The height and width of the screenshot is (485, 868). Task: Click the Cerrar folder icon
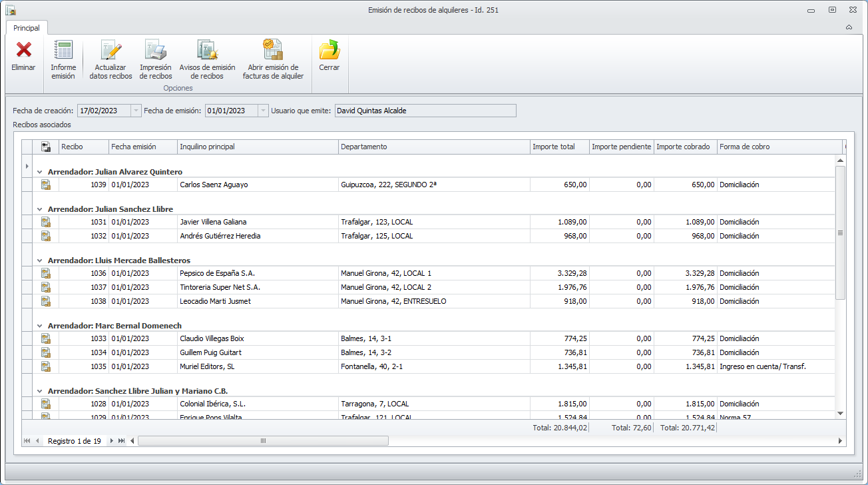[329, 51]
